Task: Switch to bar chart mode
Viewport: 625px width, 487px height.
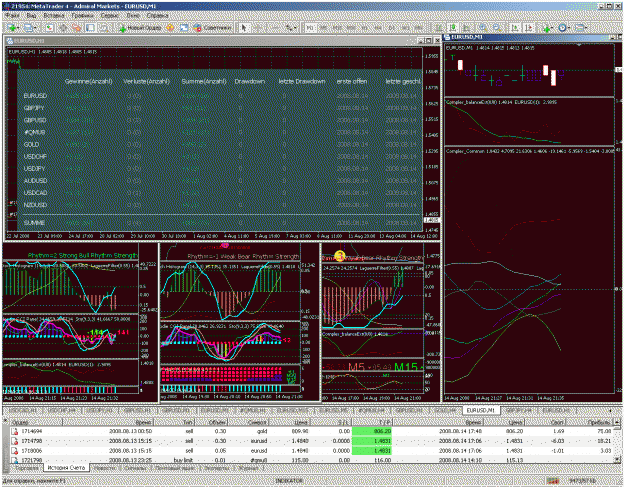Action: pyautogui.click(x=439, y=28)
